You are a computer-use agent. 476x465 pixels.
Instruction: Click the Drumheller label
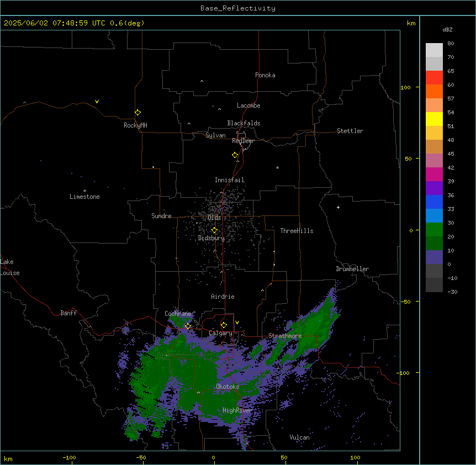pos(352,269)
